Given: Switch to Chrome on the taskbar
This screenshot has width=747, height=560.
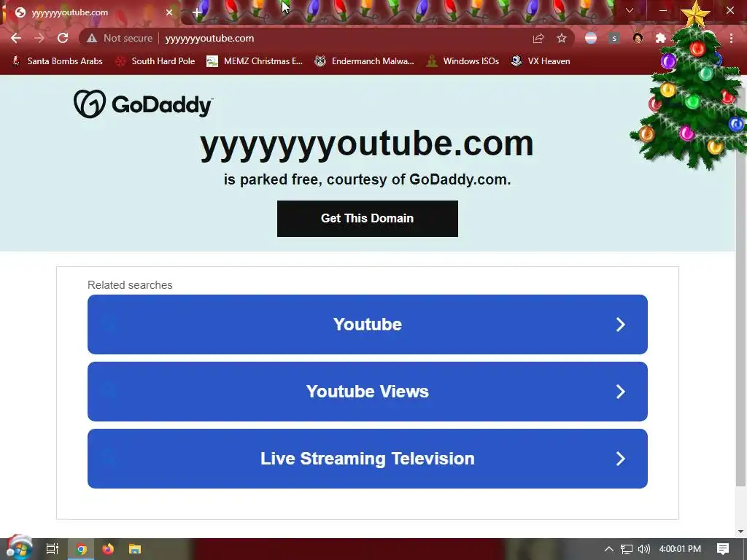Looking at the screenshot, I should click(82, 550).
